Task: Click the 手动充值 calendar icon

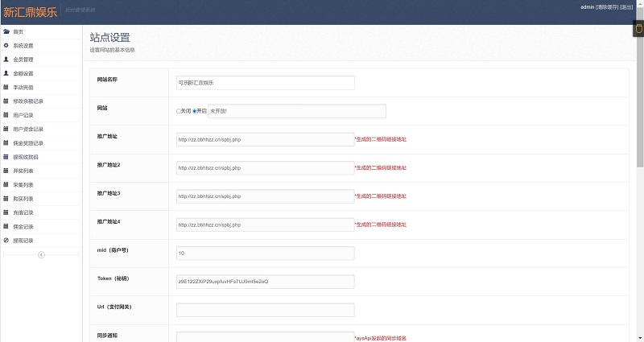Action: click(6, 87)
